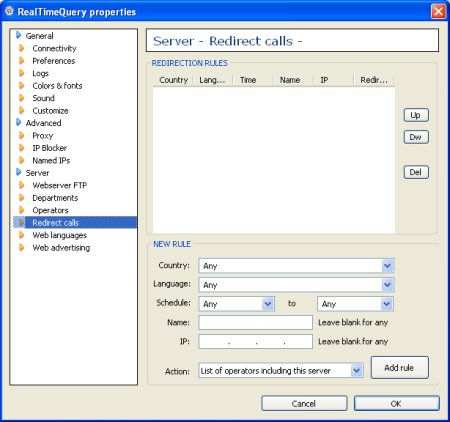Open the Language dropdown

point(387,285)
